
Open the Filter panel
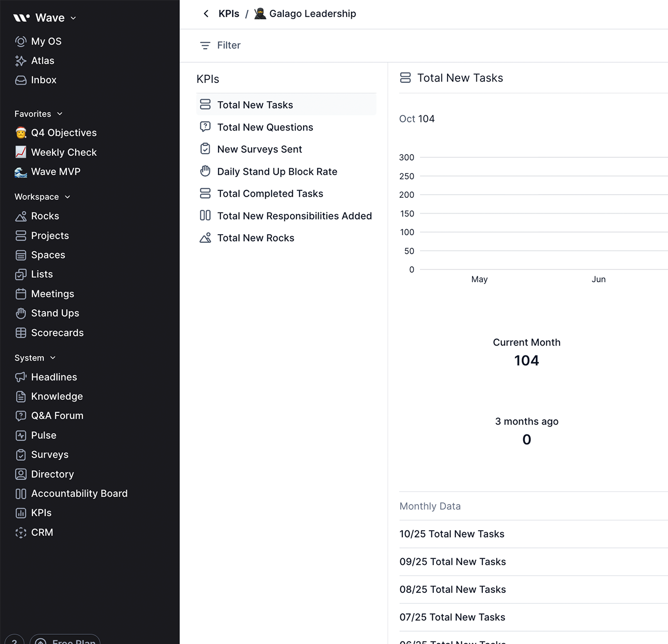(220, 45)
